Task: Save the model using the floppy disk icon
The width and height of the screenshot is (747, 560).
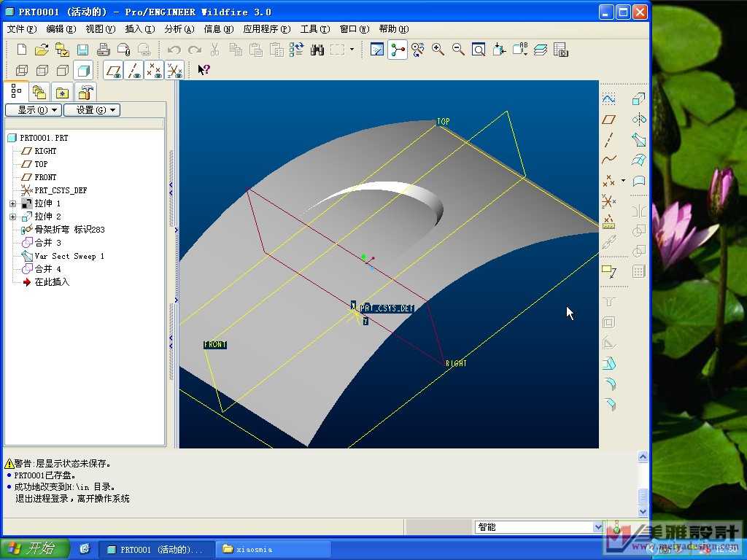Action: (x=83, y=50)
